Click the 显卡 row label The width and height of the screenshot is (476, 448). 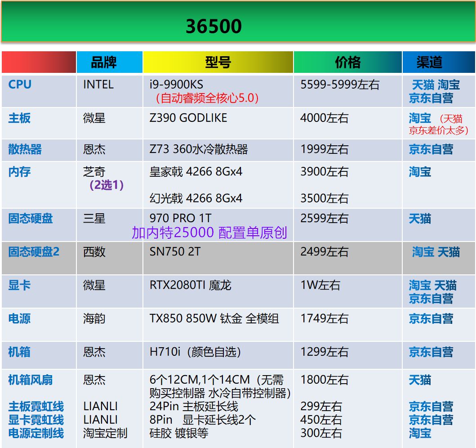pos(19,285)
